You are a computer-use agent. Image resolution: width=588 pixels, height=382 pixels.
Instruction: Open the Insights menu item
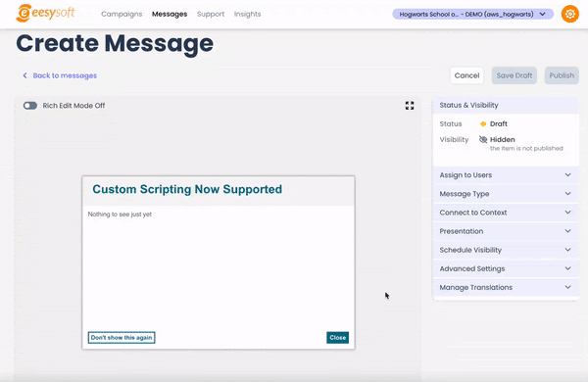[x=247, y=14]
